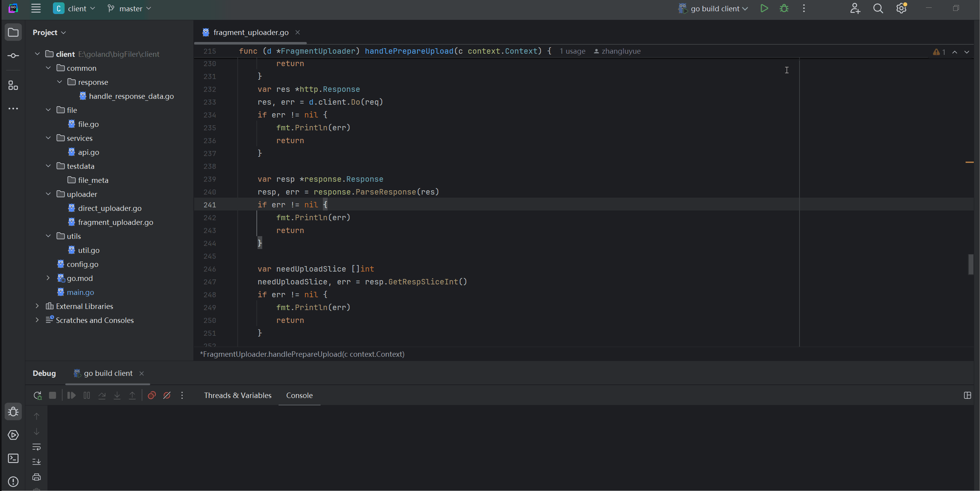Go to previous highlighted error arrow
This screenshot has width=980, height=491.
[955, 52]
